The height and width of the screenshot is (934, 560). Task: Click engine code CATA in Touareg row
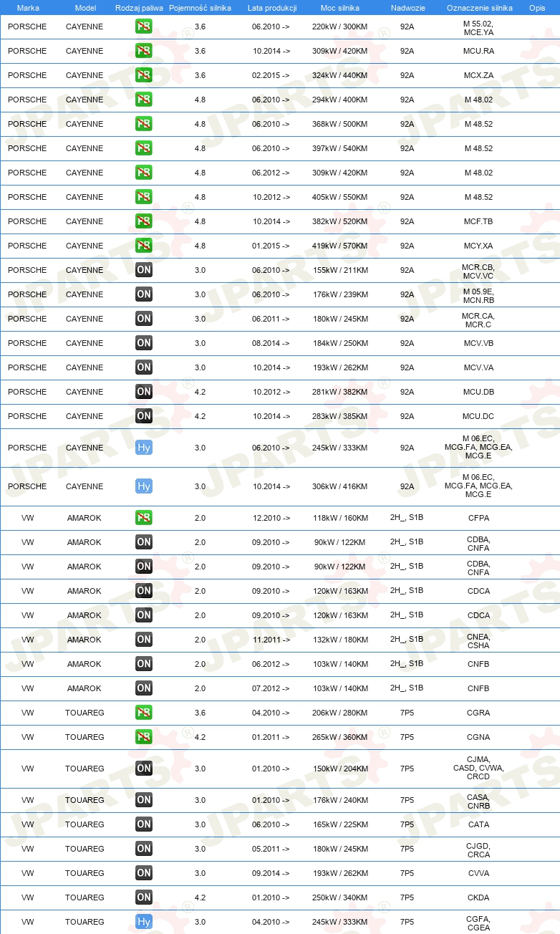coord(478,824)
